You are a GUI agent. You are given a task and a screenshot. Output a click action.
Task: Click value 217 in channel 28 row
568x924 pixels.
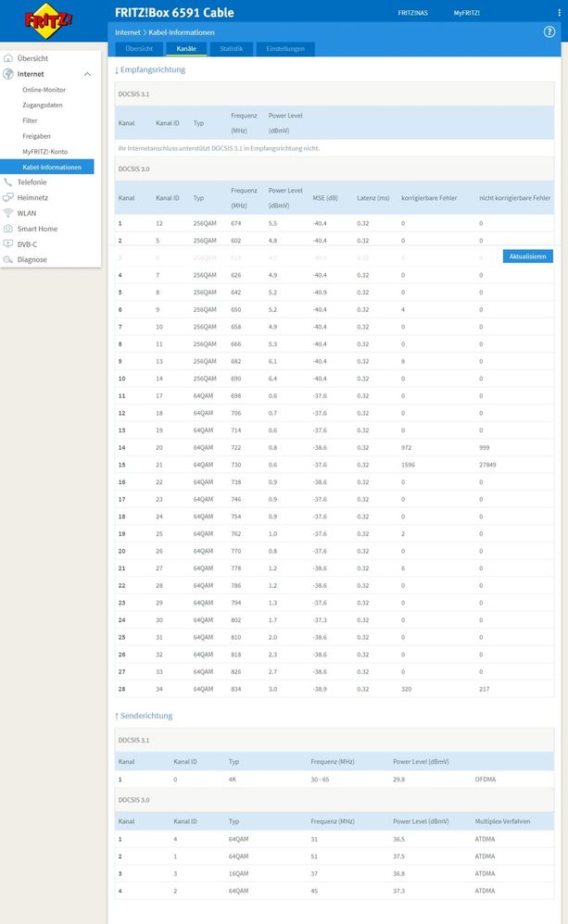[485, 689]
